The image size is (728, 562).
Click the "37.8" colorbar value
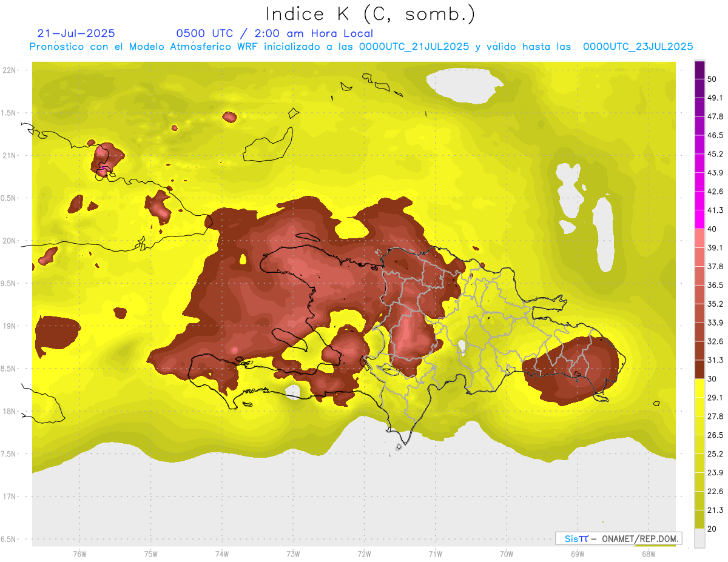(715, 266)
